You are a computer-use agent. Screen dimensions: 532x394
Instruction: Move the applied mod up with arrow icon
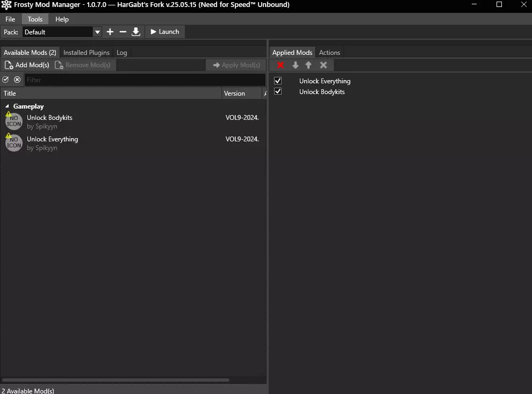click(308, 65)
